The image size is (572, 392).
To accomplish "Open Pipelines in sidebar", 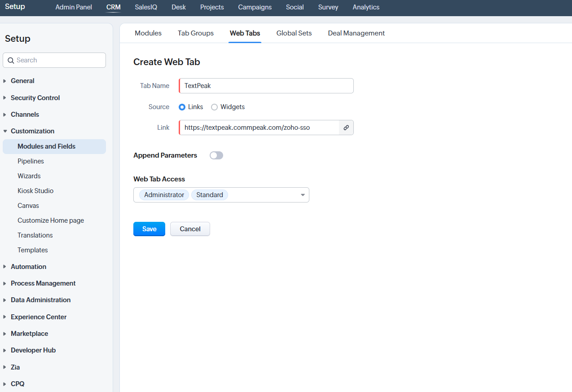I will click(x=31, y=161).
